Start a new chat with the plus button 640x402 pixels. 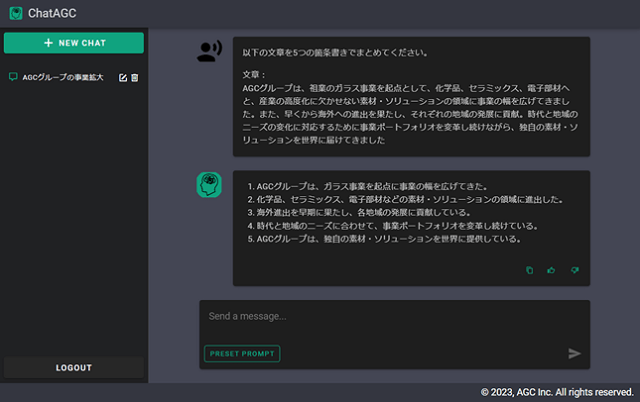click(74, 43)
